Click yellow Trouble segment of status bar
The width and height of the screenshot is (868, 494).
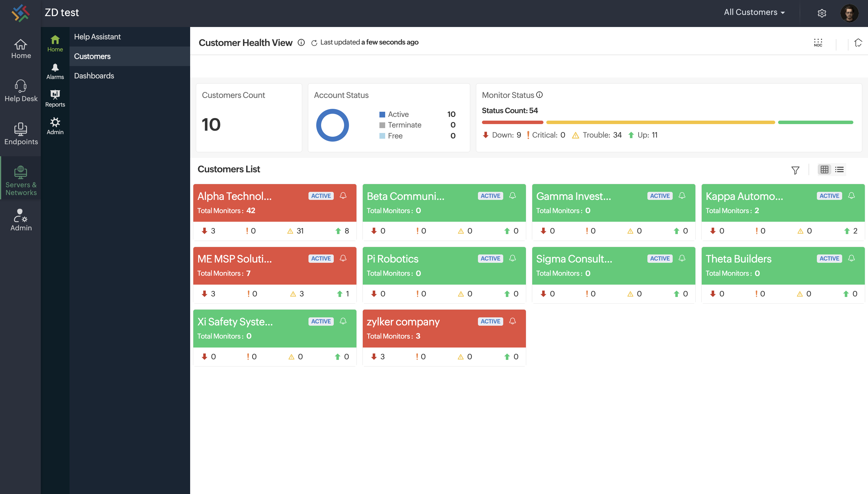(x=660, y=122)
